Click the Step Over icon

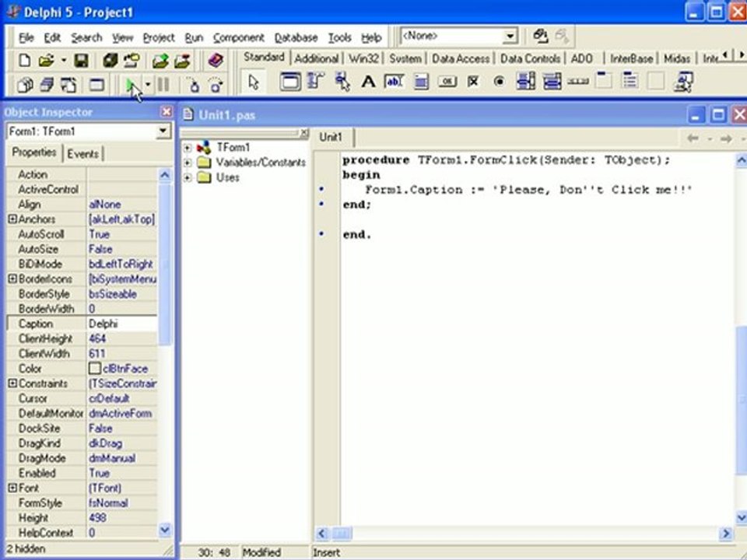[x=216, y=86]
